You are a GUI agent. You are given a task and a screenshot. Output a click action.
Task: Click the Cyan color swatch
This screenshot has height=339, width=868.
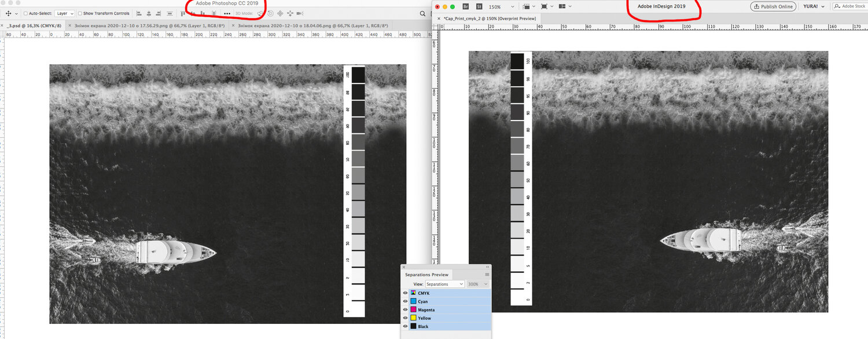413,301
